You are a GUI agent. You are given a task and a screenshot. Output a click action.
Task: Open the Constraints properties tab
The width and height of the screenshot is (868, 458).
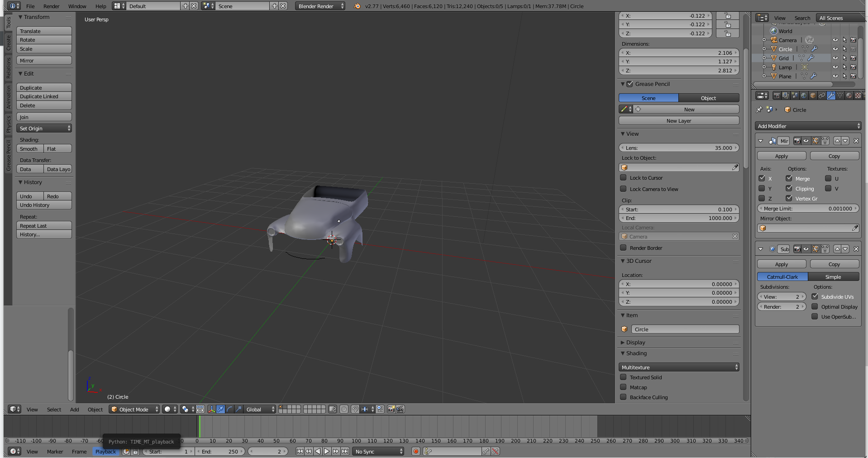click(x=822, y=95)
